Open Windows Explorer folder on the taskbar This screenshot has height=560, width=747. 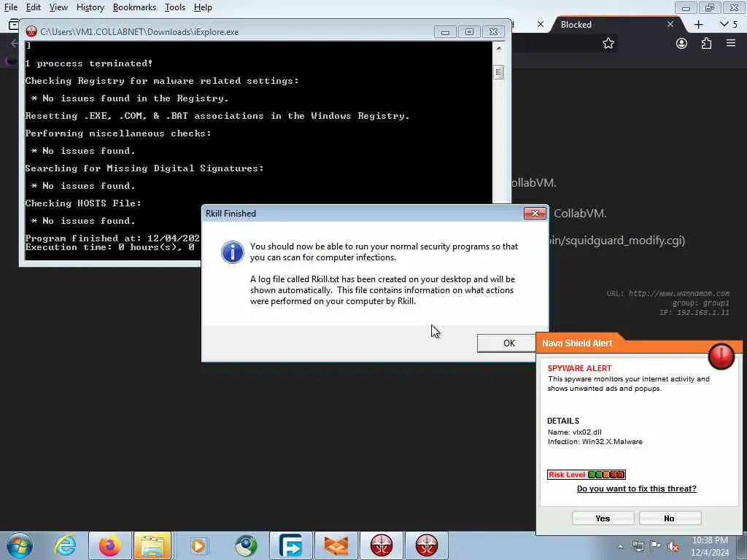pyautogui.click(x=152, y=545)
